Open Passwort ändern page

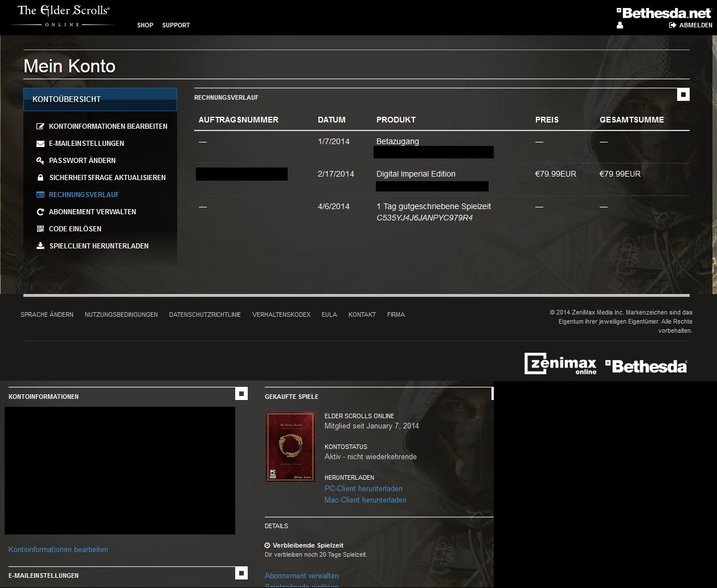pyautogui.click(x=82, y=161)
